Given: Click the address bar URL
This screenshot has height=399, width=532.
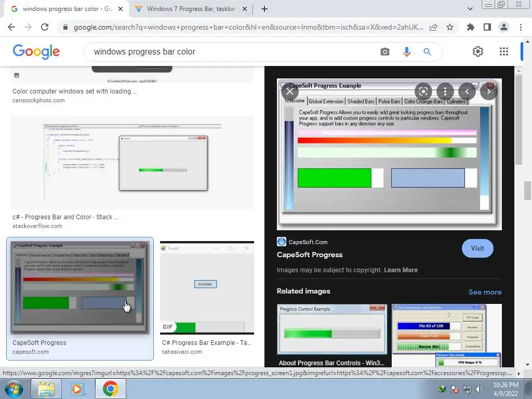Looking at the screenshot, I should point(248,27).
